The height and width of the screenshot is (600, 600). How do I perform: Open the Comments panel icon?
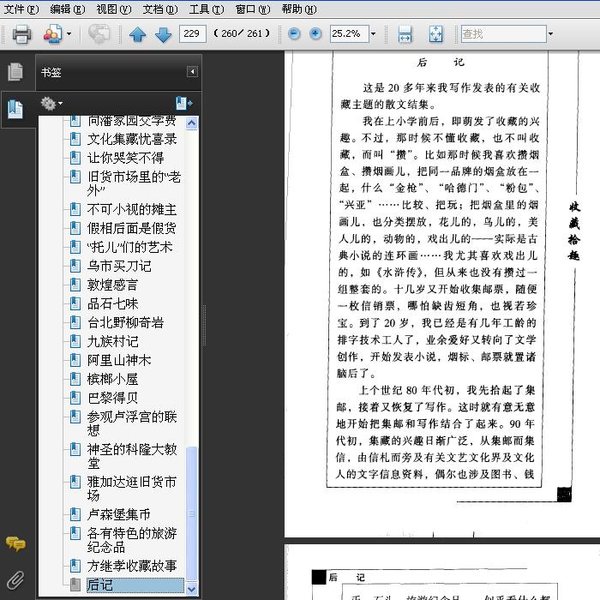15,544
